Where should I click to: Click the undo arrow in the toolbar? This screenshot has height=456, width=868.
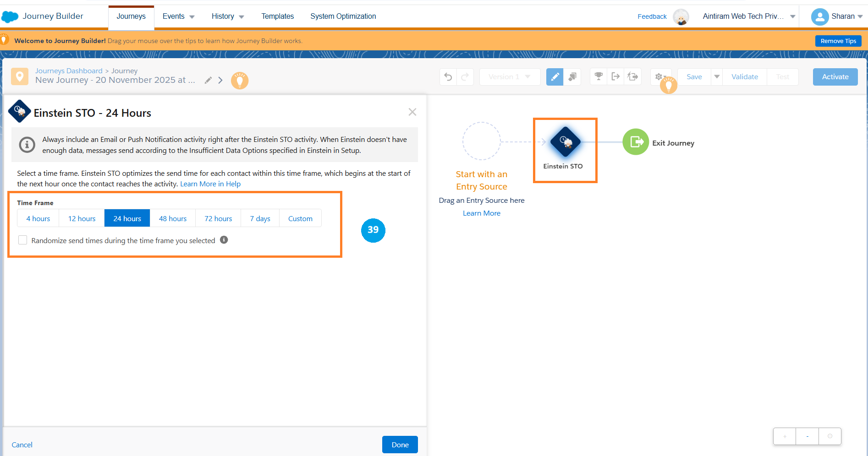point(448,77)
